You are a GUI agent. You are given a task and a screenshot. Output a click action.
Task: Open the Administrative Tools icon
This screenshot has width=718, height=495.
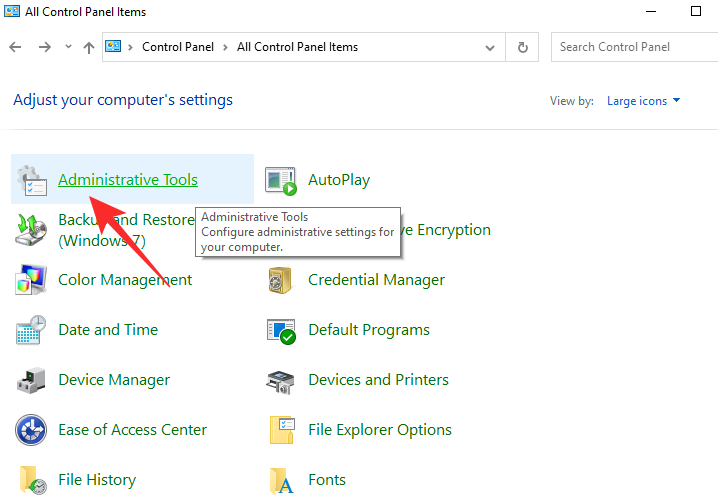click(x=31, y=180)
